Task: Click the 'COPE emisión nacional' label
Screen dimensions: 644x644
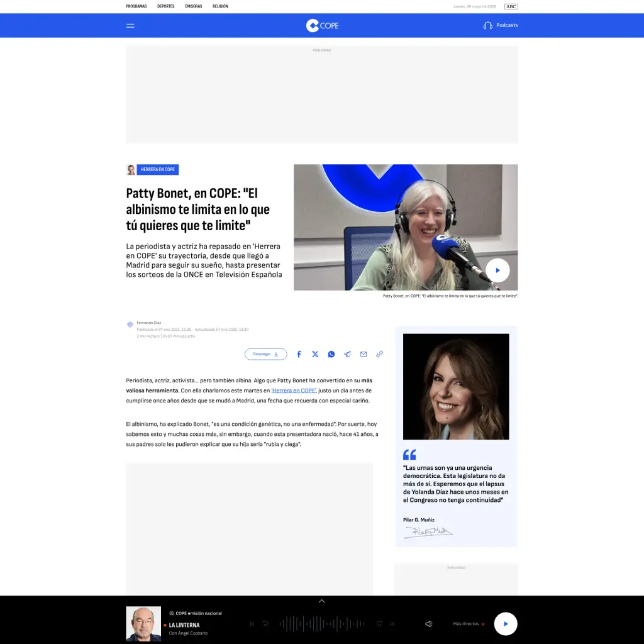Action: (199, 613)
